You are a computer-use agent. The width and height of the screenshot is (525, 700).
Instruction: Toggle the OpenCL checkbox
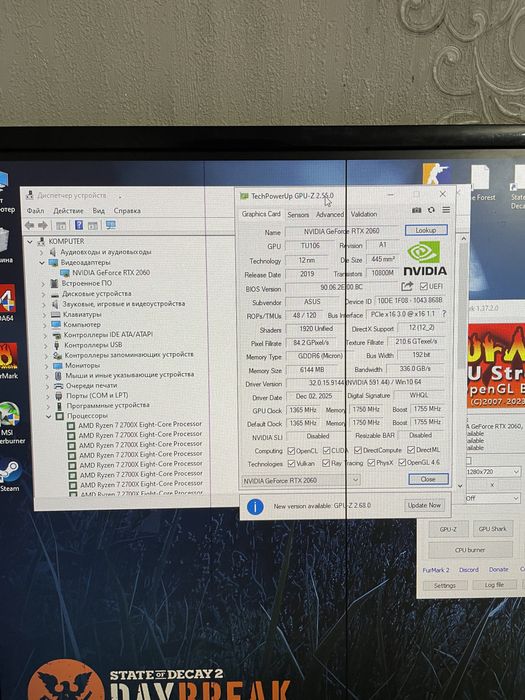[x=291, y=450]
